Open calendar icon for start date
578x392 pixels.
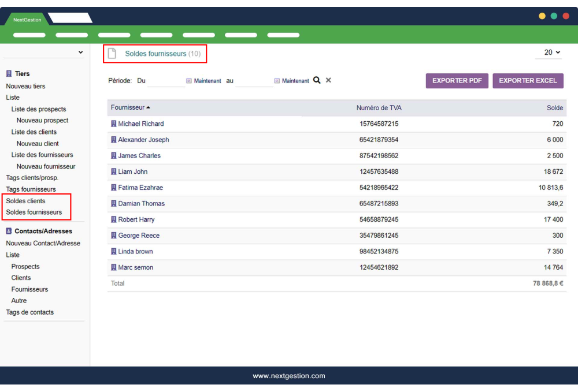[x=189, y=81]
